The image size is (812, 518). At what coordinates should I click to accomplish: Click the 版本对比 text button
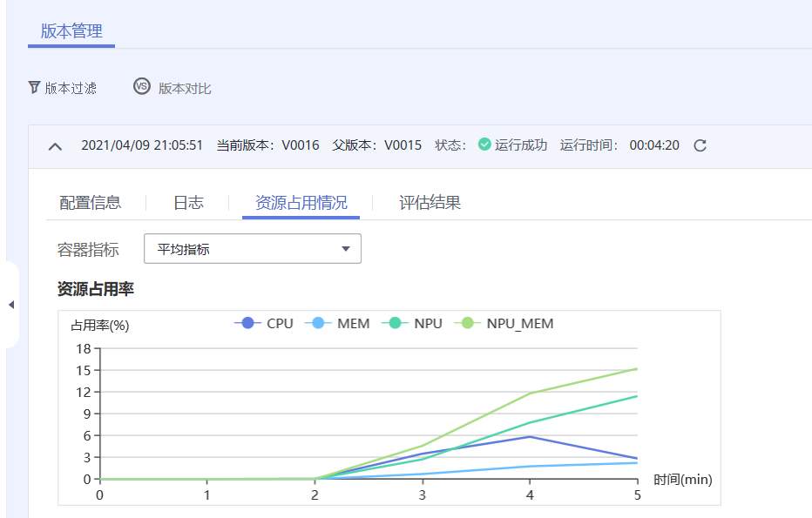point(185,88)
